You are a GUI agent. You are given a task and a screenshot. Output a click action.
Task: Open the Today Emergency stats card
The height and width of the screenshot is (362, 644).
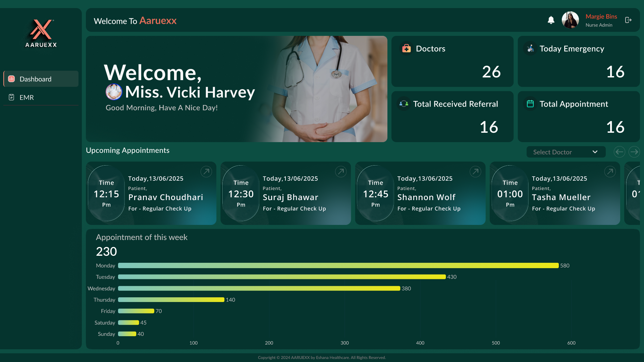(x=579, y=61)
